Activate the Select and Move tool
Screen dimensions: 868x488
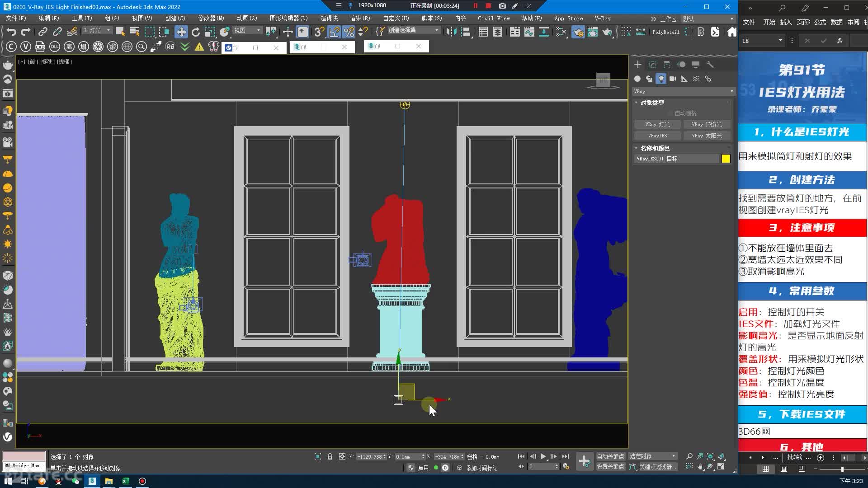[x=181, y=32]
